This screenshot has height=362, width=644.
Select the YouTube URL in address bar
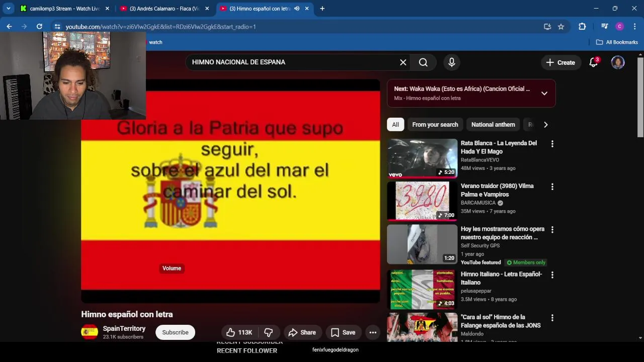point(160,27)
